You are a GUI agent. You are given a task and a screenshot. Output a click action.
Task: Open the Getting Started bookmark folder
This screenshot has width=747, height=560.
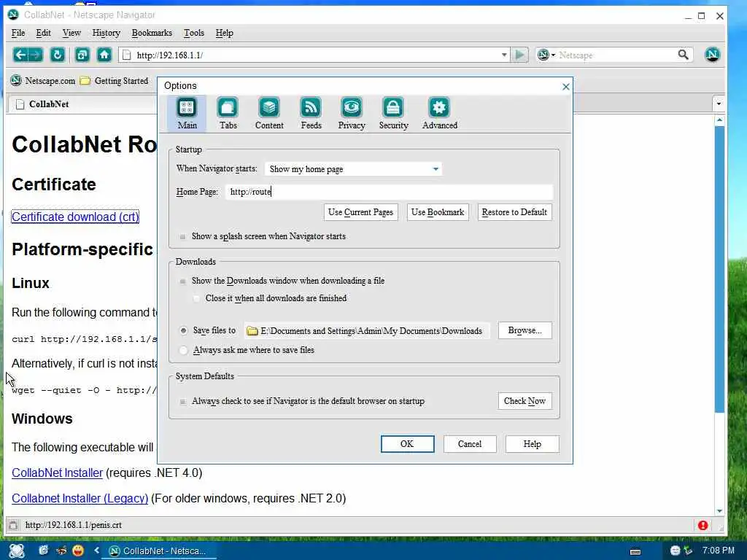pyautogui.click(x=115, y=80)
